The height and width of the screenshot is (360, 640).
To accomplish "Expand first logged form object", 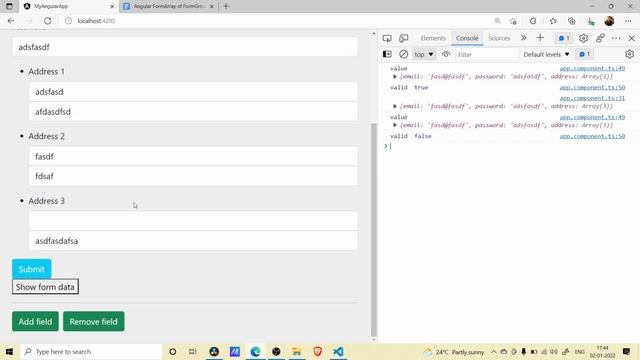I will pos(395,76).
